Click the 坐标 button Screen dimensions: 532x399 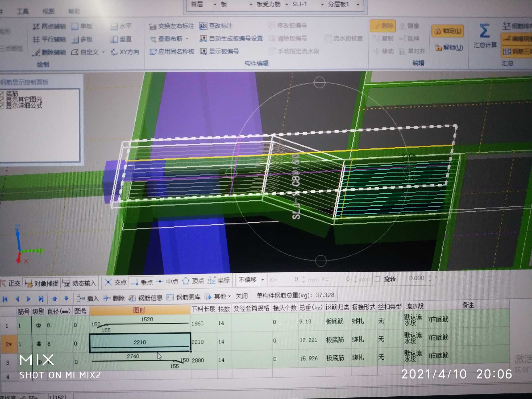click(219, 280)
